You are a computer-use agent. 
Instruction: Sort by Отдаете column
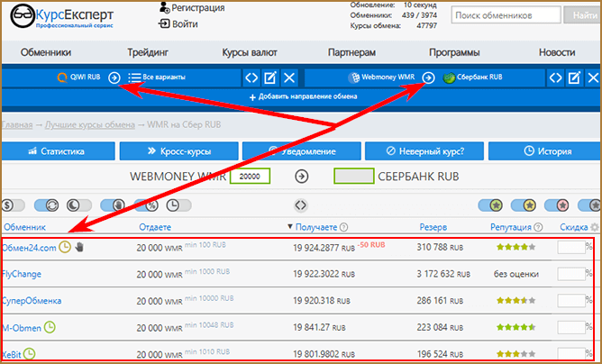pyautogui.click(x=155, y=227)
